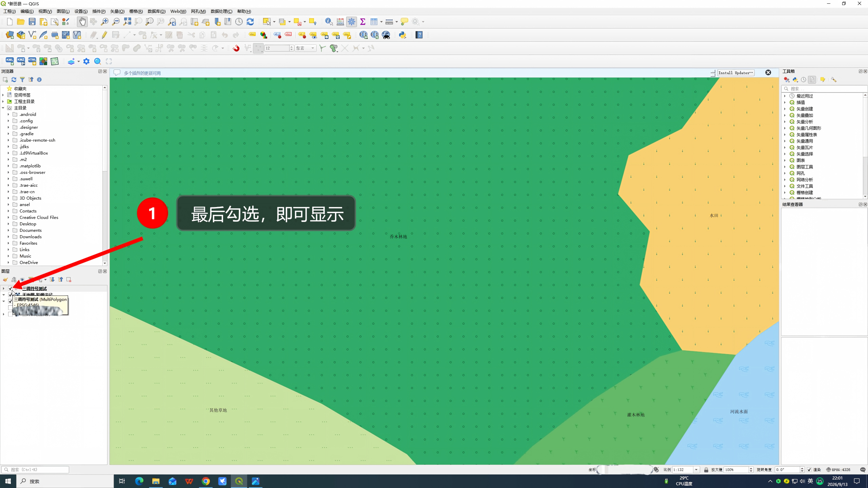Screen dimensions: 868x488
Task: Expand the 三调符号测试 layer tree
Action: (x=4, y=288)
